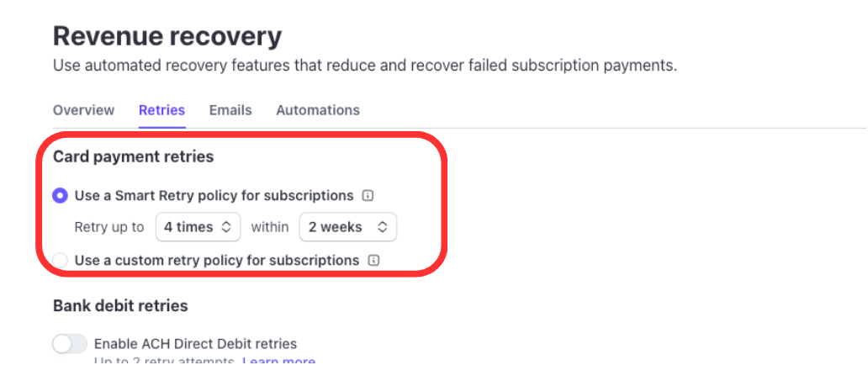The height and width of the screenshot is (365, 868).
Task: Expand the "4 times" retry count dropdown
Action: coord(198,227)
